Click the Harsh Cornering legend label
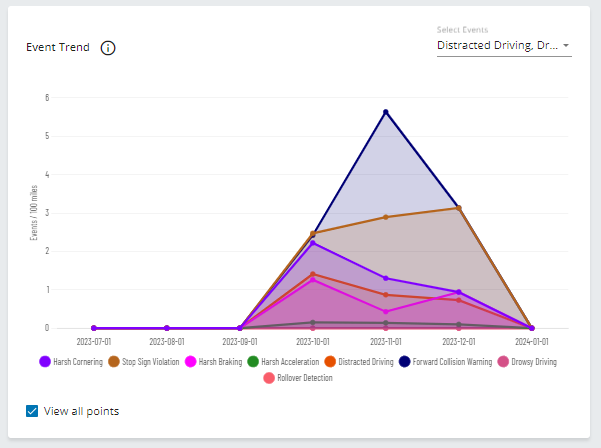This screenshot has width=601, height=448. [78, 362]
